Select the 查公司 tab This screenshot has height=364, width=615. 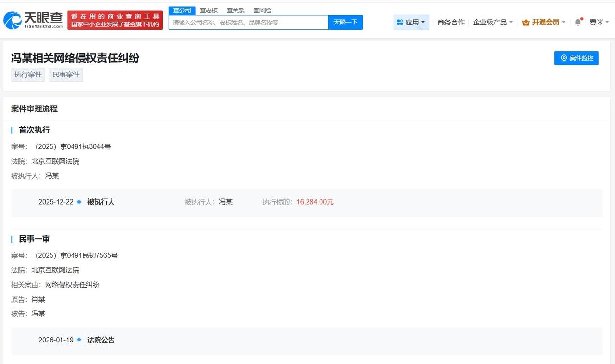pyautogui.click(x=182, y=10)
